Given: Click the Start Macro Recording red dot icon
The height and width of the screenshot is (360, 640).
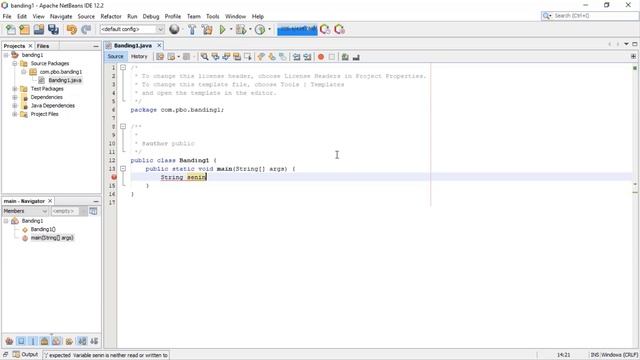Looking at the screenshot, I should coord(321,57).
